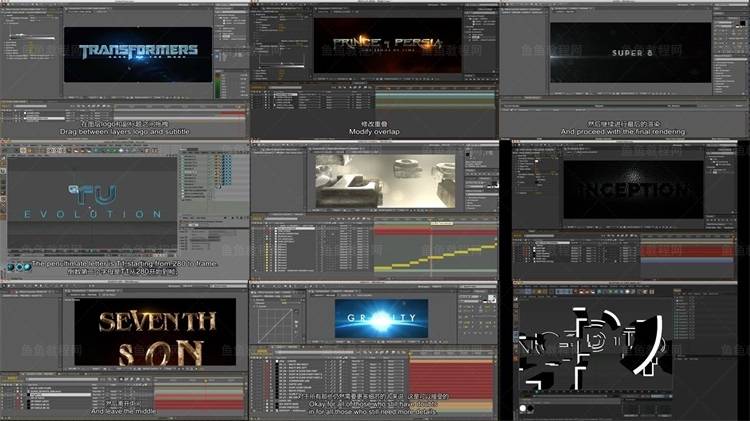Click the Curves graph in the Gravity window
Image resolution: width=750 pixels, height=421 pixels.
coord(276,325)
